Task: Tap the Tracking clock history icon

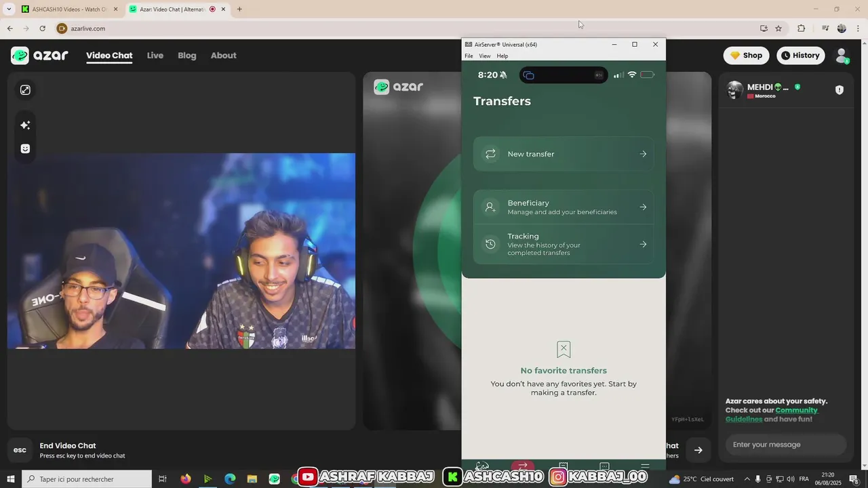Action: [x=490, y=244]
